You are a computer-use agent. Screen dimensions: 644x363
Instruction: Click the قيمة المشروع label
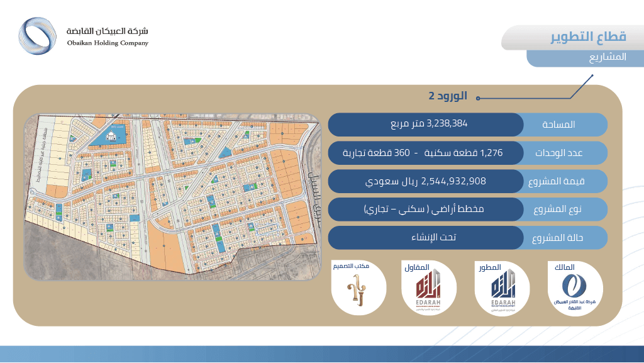pyautogui.click(x=557, y=181)
